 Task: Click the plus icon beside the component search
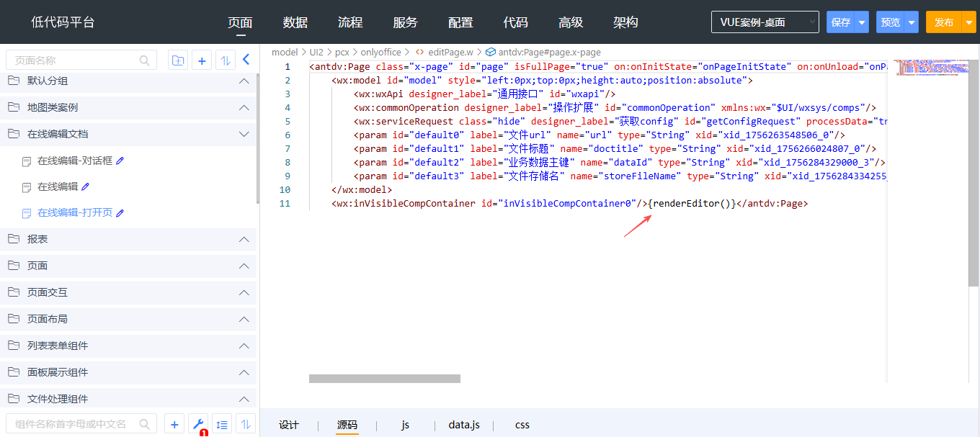click(x=174, y=425)
